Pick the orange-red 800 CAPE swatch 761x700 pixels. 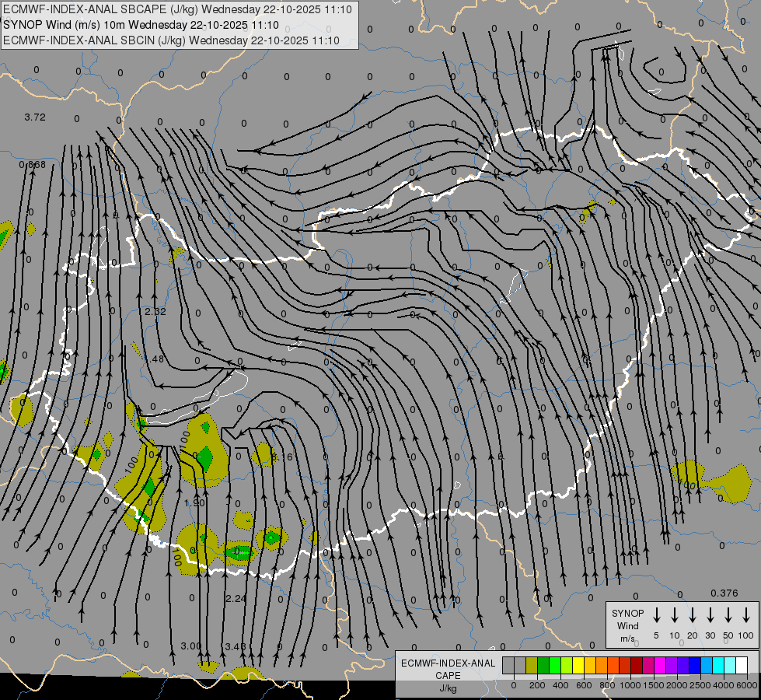coord(613,665)
